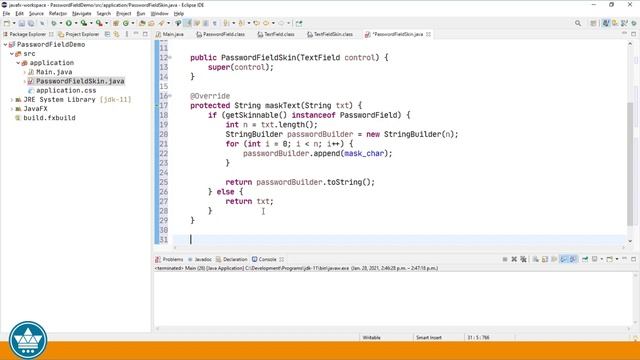The height and width of the screenshot is (360, 640).
Task: Collapse the application package node
Action: point(18,63)
